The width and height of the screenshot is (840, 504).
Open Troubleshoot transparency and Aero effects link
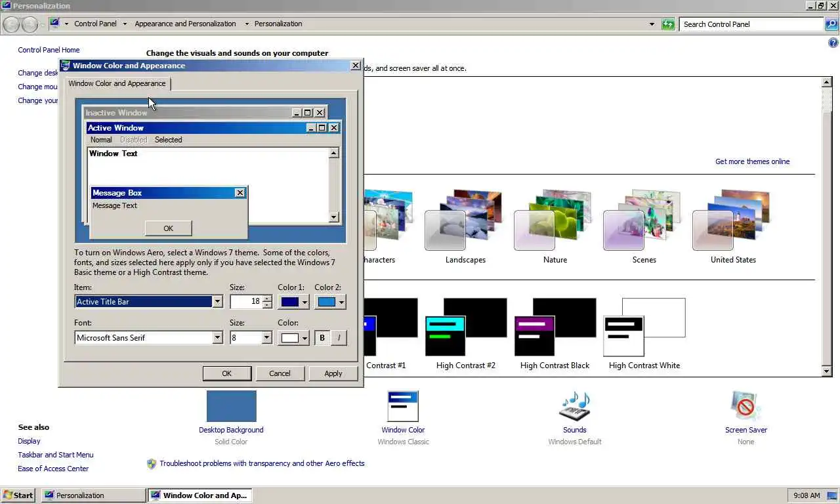(262, 463)
